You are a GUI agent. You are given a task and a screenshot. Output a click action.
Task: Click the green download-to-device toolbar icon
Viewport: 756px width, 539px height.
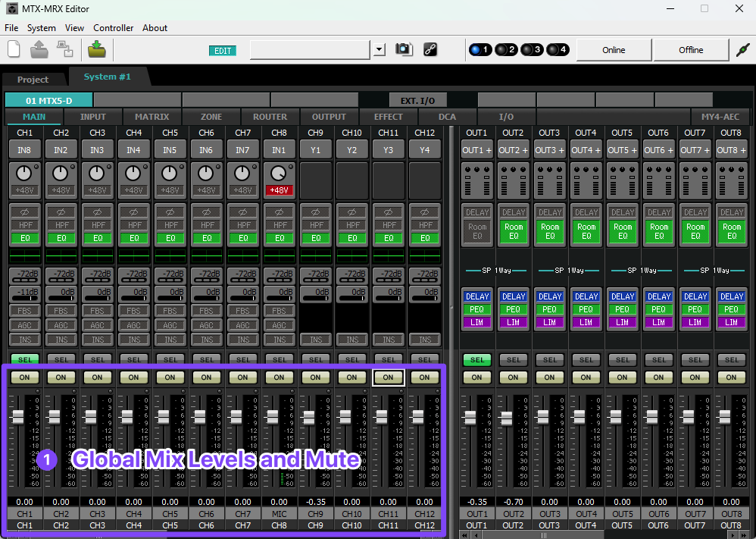[97, 49]
